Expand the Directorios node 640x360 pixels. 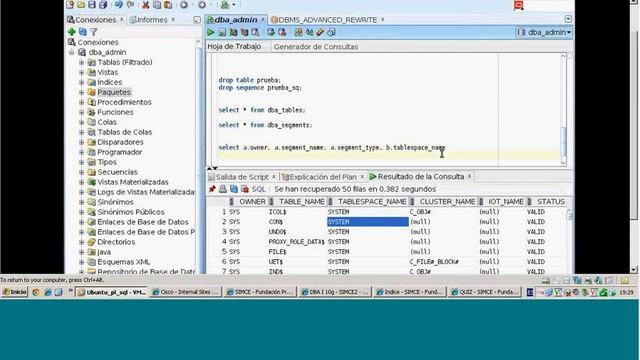pos(82,242)
